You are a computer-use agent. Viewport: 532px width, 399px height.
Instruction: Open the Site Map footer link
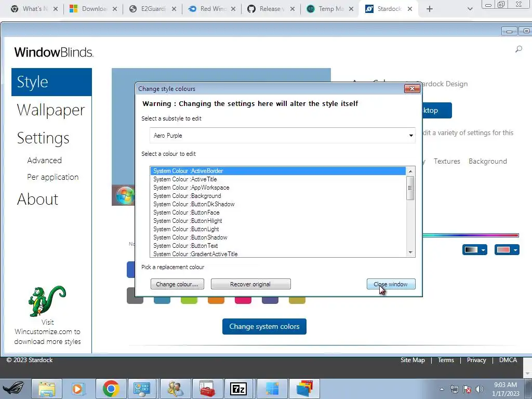[413, 360]
